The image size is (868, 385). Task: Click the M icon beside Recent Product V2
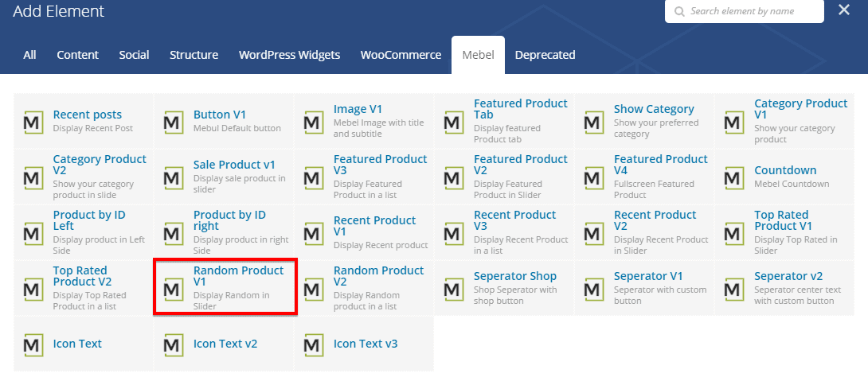595,233
